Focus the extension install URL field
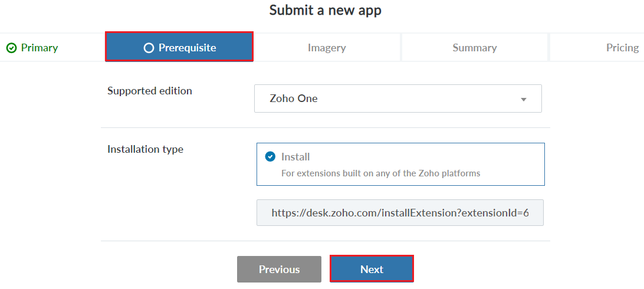The height and width of the screenshot is (289, 644). (400, 212)
